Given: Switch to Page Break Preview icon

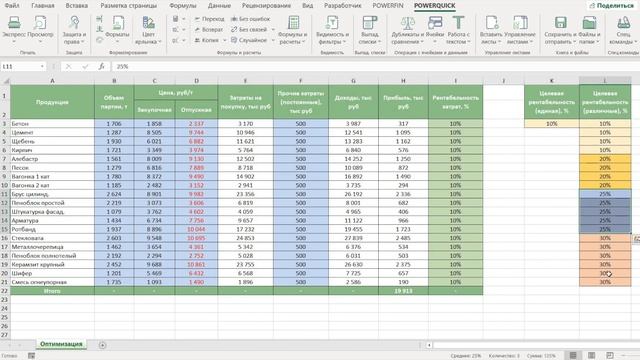Looking at the screenshot, I should tap(609, 356).
